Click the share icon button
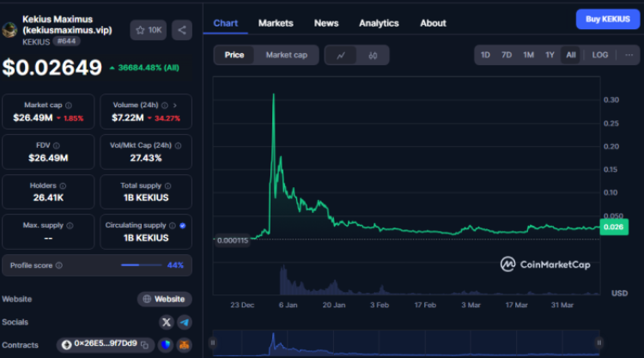 [182, 30]
